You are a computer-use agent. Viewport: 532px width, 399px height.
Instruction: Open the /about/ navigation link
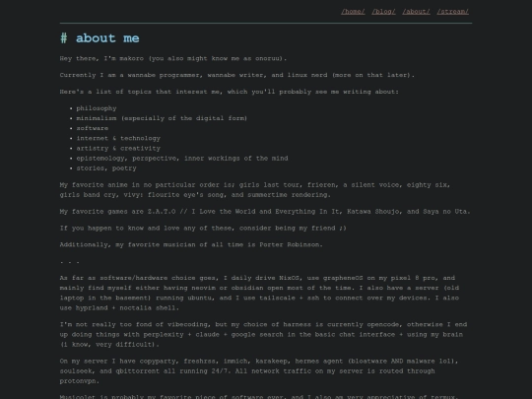[x=416, y=12]
